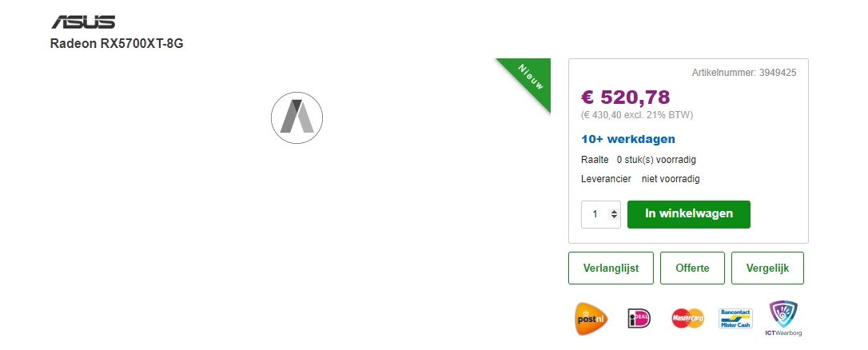Click the Radeon RX5700XT-8G product title
Screen dimensions: 868x350
pyautogui.click(x=117, y=43)
